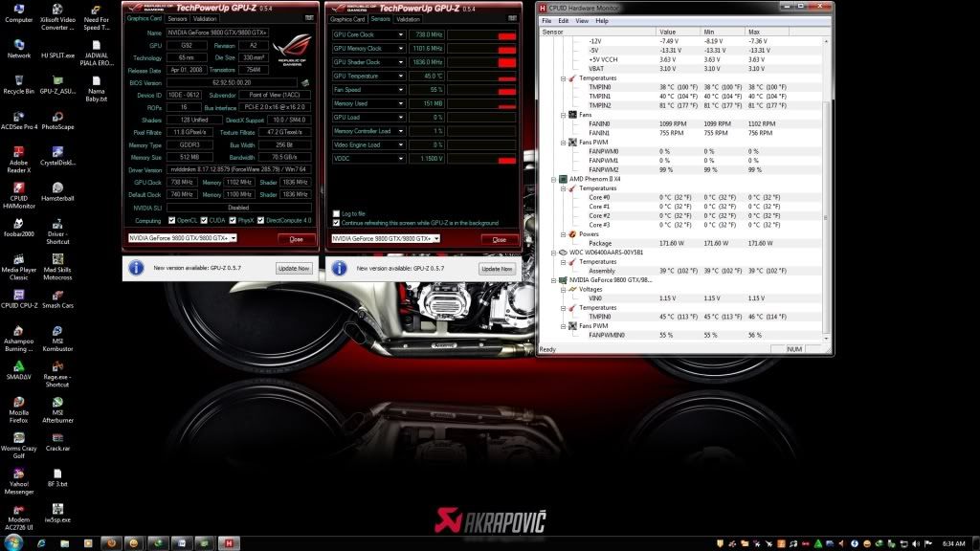The image size is (980, 551).
Task: Click the Value column header in HWMonitor
Action: [679, 32]
